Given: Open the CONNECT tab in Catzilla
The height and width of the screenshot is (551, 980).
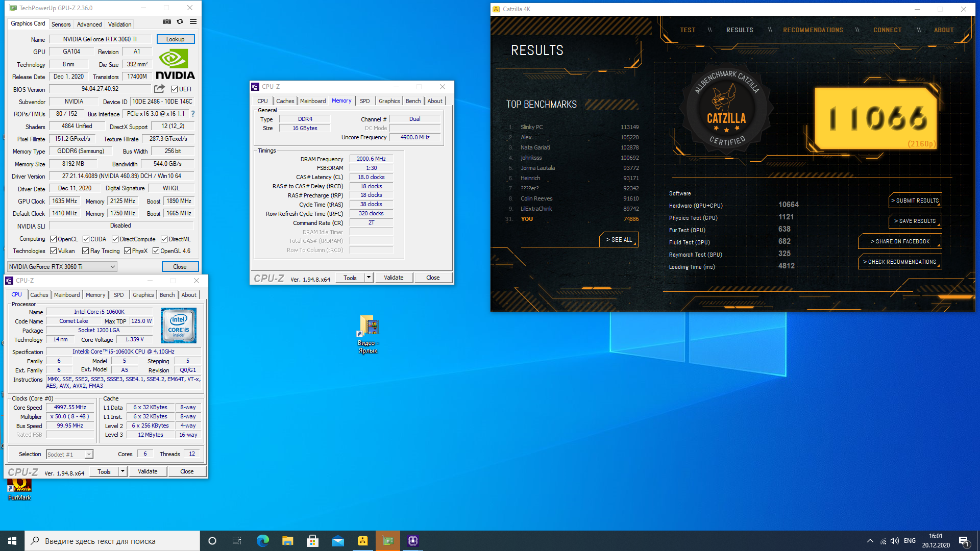Looking at the screenshot, I should coord(887,30).
